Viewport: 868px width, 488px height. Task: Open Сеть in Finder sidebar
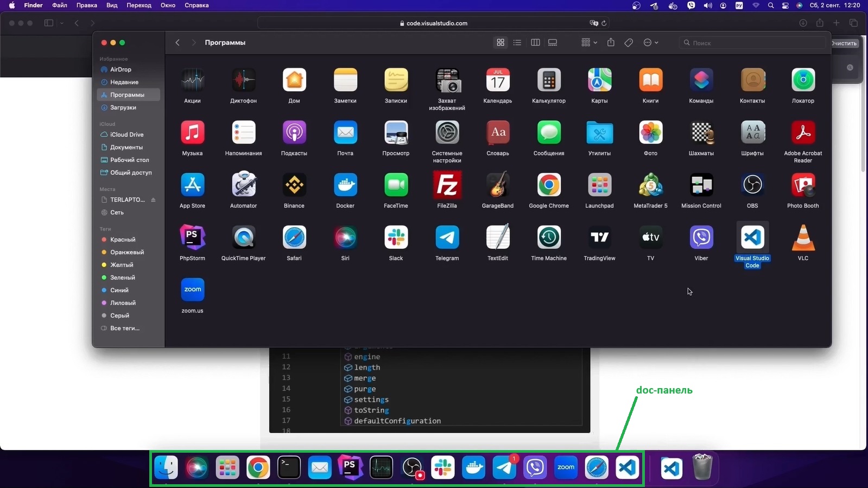tap(128, 212)
